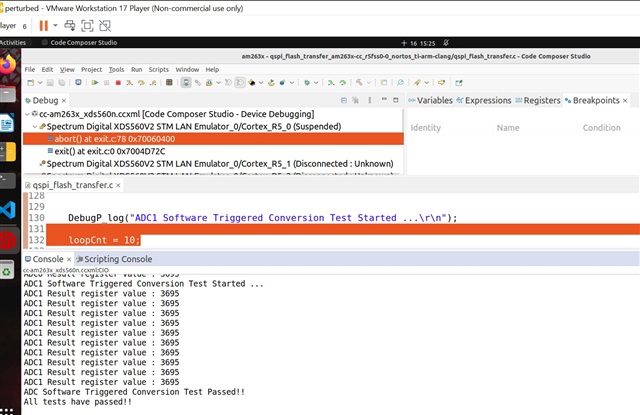Click the red Terminate debug icon

pos(118,82)
